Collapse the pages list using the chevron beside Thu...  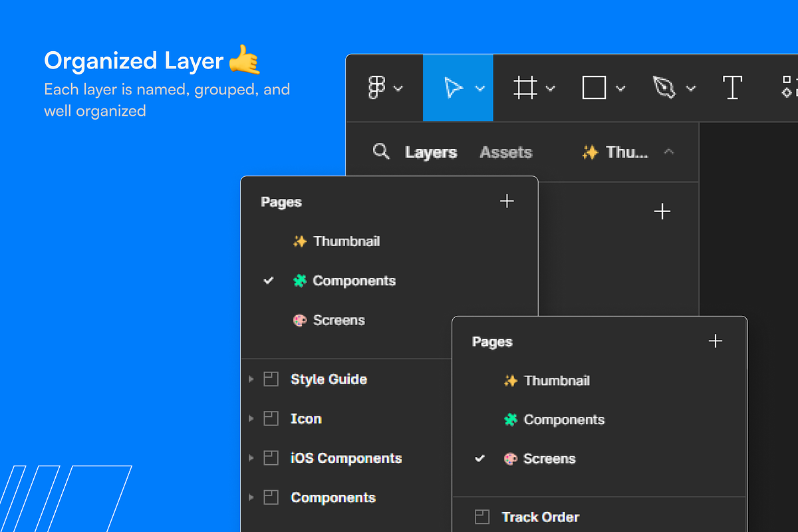pos(669,152)
